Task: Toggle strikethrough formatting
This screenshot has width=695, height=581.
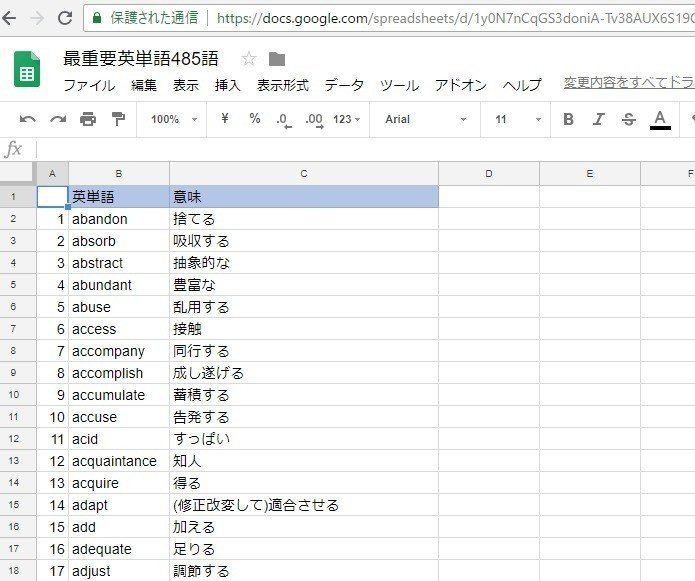Action: 629,119
